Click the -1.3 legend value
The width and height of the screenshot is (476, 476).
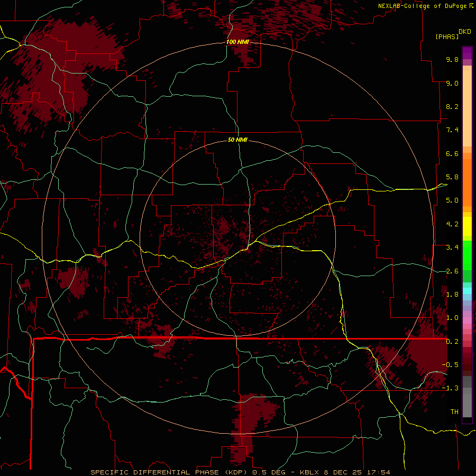pos(450,389)
